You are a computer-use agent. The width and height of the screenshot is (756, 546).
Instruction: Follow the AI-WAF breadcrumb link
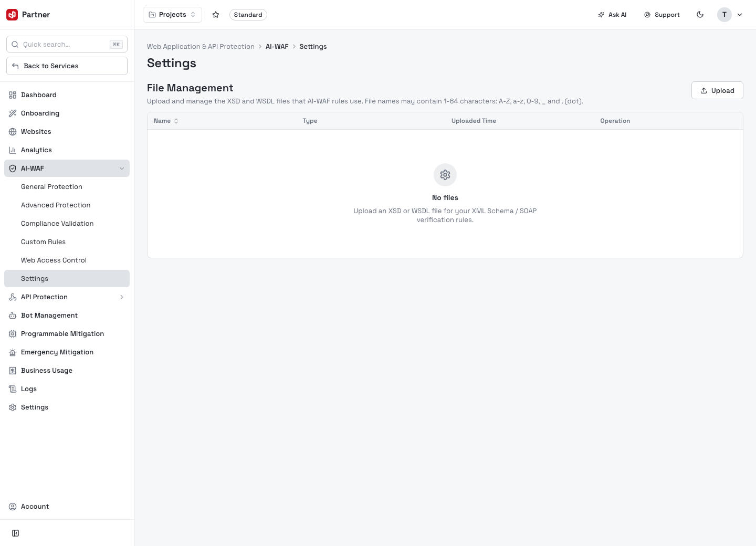coord(277,47)
